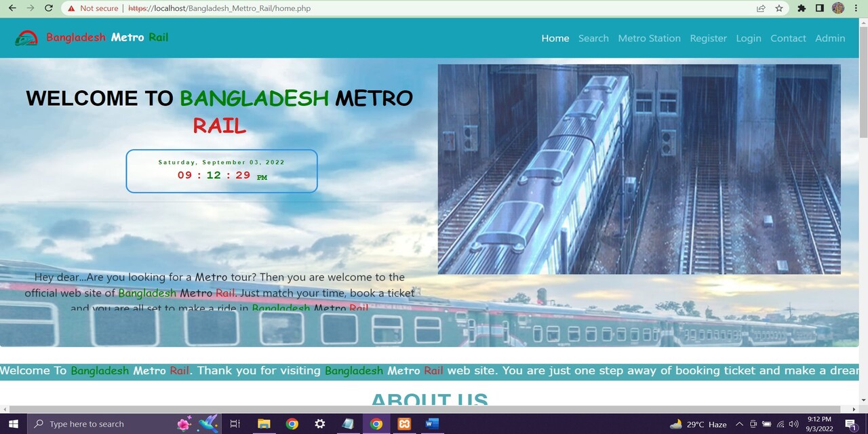Expand hidden icons in the system tray
This screenshot has height=434, width=868.
pyautogui.click(x=739, y=424)
